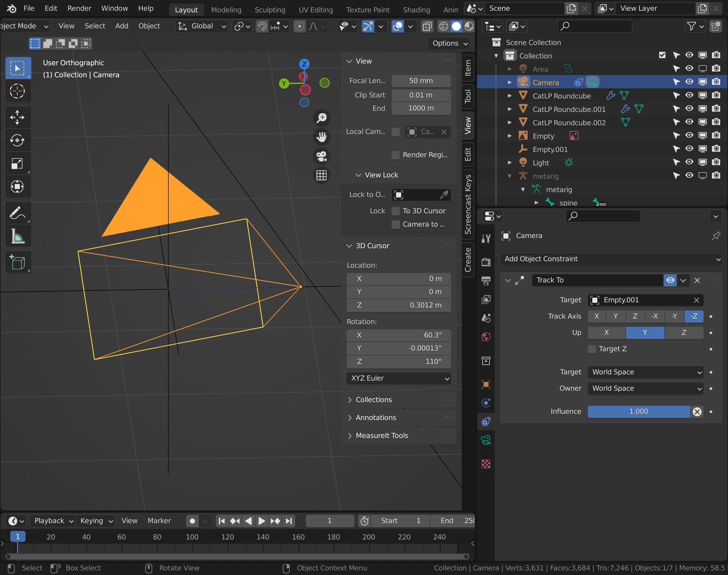Hide the Light object in the viewport

(x=689, y=162)
